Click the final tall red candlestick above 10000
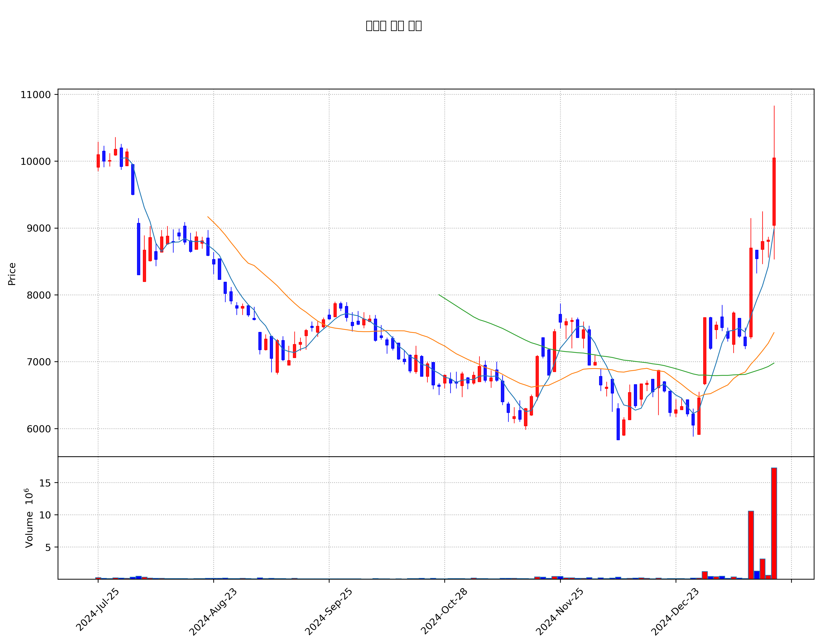821x644 pixels. click(x=774, y=192)
